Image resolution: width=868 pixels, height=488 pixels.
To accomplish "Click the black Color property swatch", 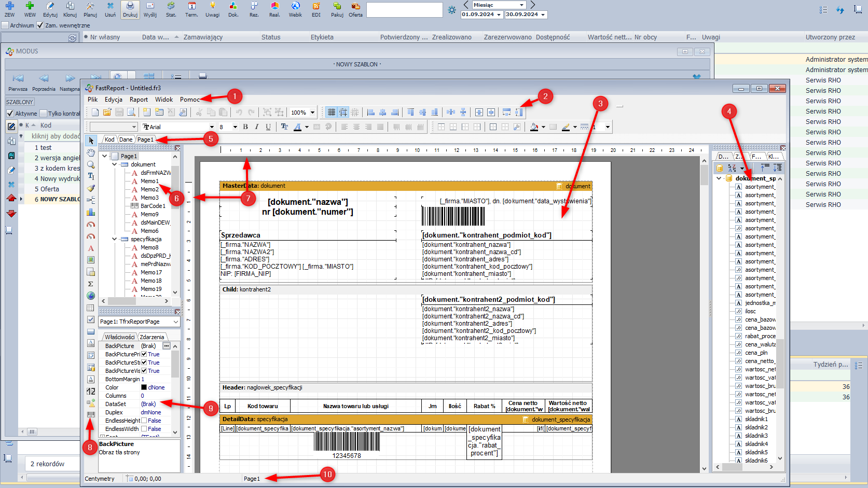I will click(144, 387).
